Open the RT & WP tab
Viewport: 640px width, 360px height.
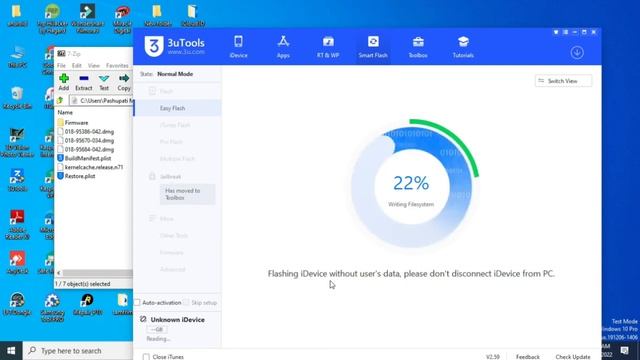328,47
